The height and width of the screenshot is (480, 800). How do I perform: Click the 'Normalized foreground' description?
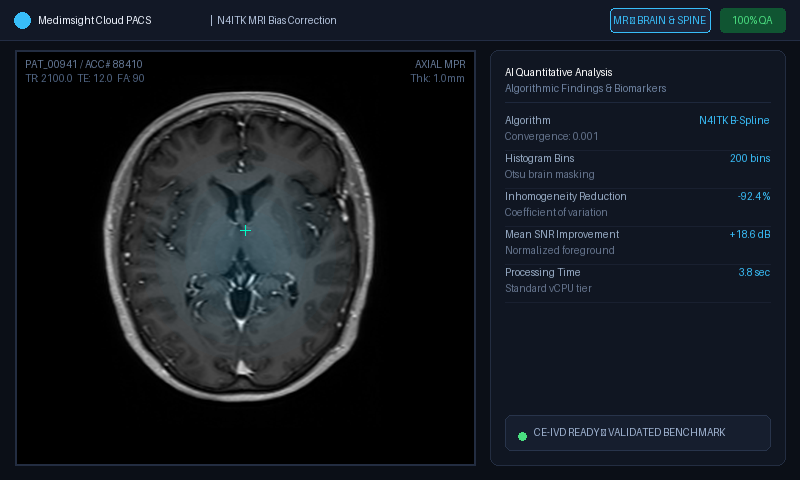pos(559,250)
